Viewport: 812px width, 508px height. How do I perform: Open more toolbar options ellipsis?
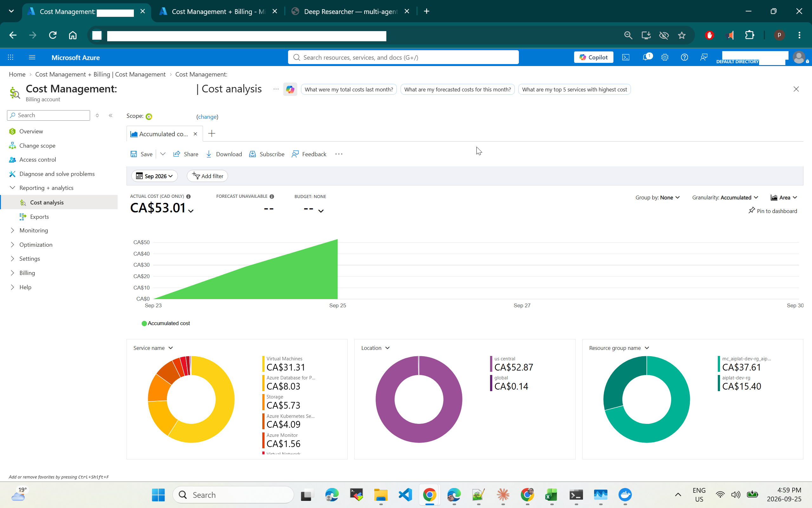click(339, 154)
